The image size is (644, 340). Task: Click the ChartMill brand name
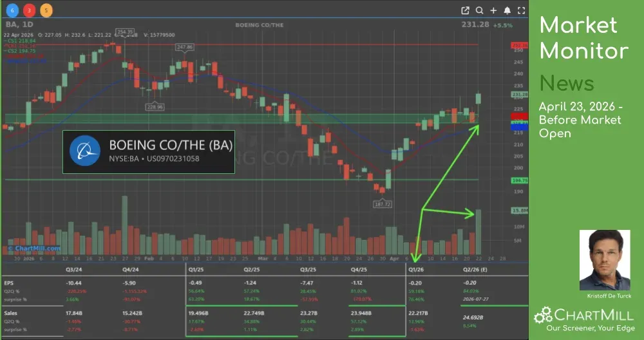(594, 316)
